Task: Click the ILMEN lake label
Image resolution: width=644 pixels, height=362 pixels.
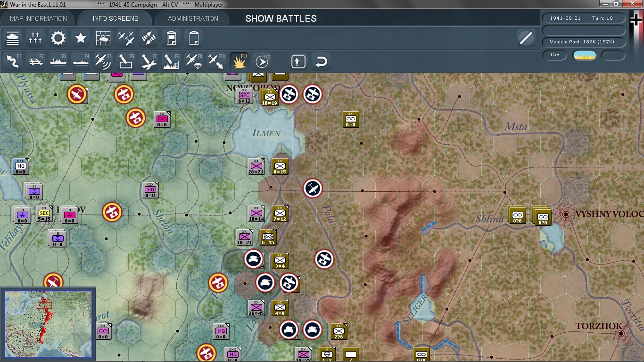Action: 266,133
